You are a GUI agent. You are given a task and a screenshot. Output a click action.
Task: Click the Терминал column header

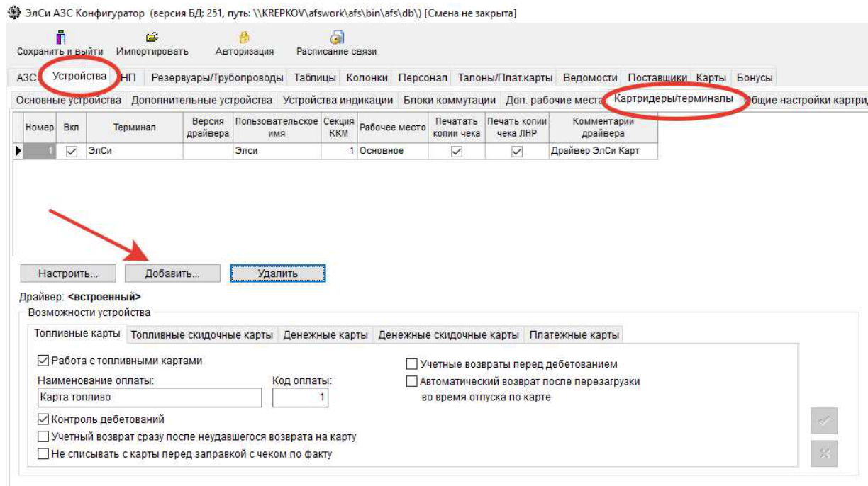(134, 128)
